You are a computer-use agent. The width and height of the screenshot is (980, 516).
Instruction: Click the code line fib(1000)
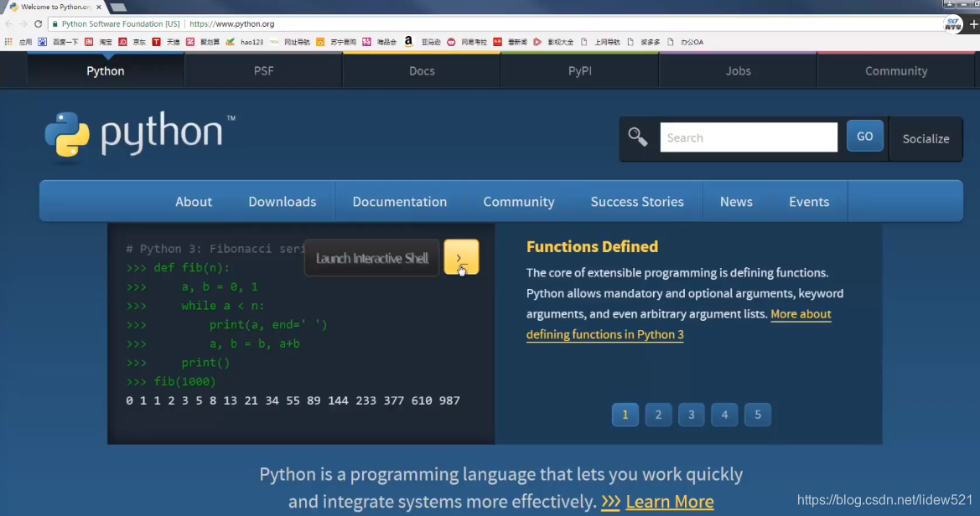click(171, 382)
